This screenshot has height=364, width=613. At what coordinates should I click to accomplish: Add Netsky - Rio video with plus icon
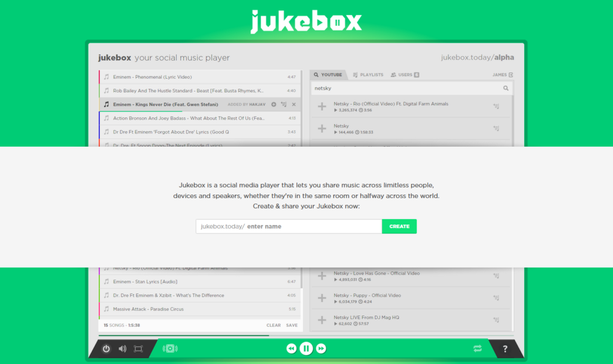321,107
